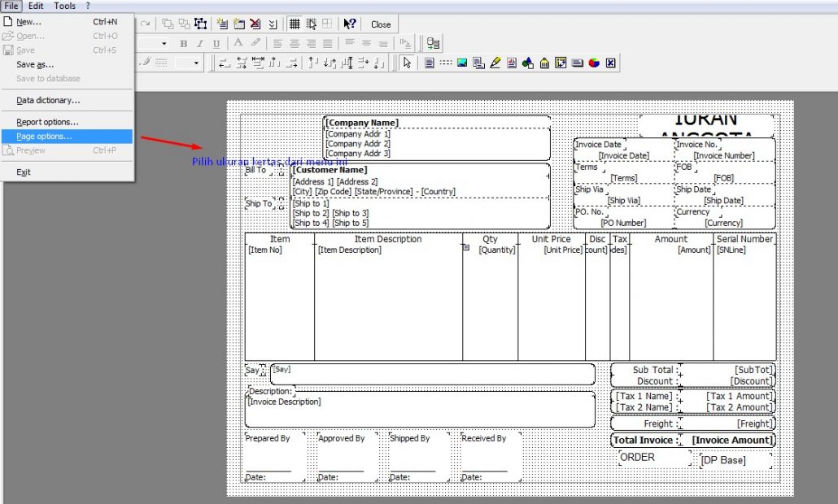Add a new report page icon
The width and height of the screenshot is (838, 504).
[222, 24]
